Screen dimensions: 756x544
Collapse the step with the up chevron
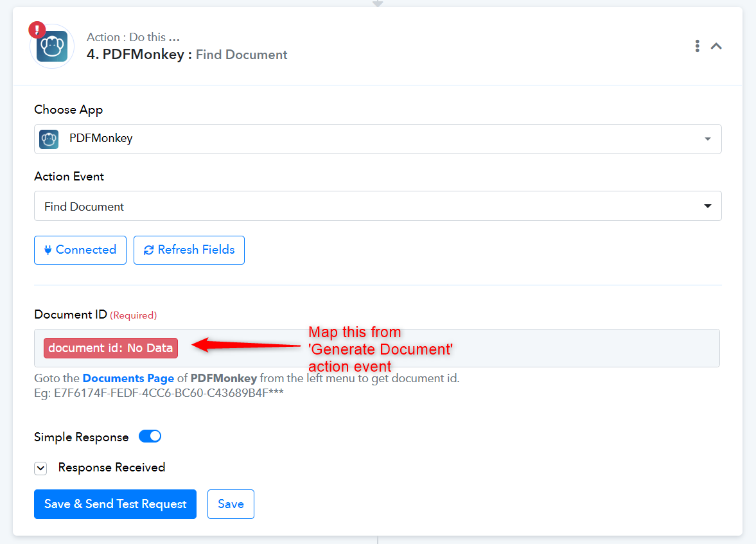(x=716, y=46)
